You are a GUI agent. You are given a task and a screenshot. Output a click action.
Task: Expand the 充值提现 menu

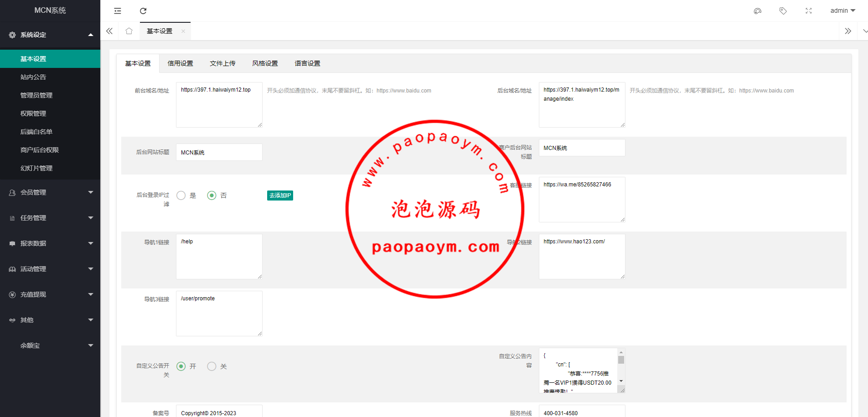coord(91,294)
